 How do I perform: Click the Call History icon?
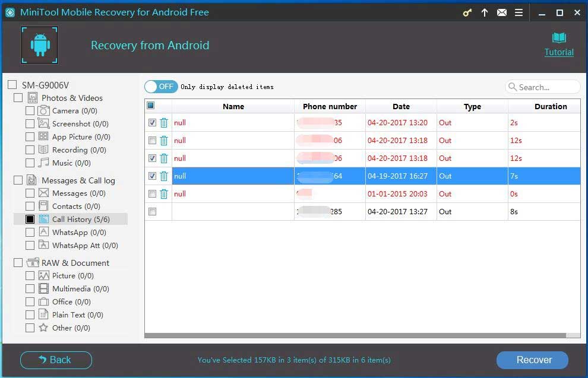43,219
